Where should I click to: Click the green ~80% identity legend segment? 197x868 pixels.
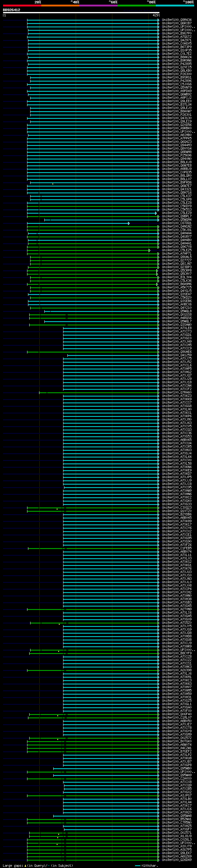coord(137,6)
